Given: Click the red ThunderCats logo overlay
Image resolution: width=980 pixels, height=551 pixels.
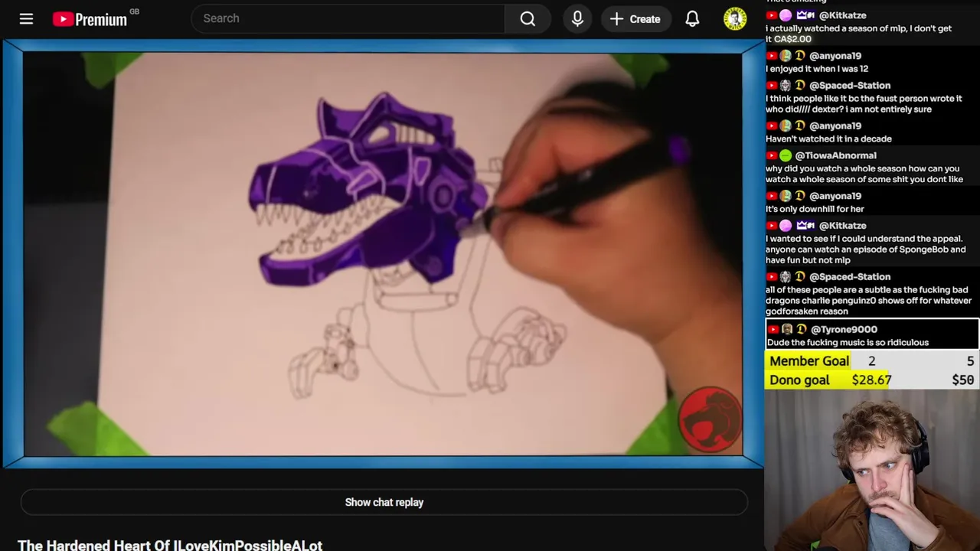Looking at the screenshot, I should [709, 420].
